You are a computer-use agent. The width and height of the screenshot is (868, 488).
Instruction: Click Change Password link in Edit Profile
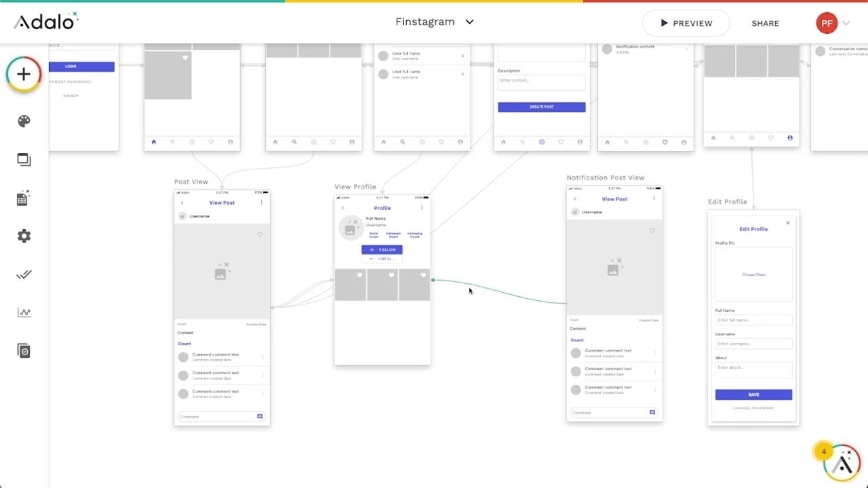click(753, 408)
